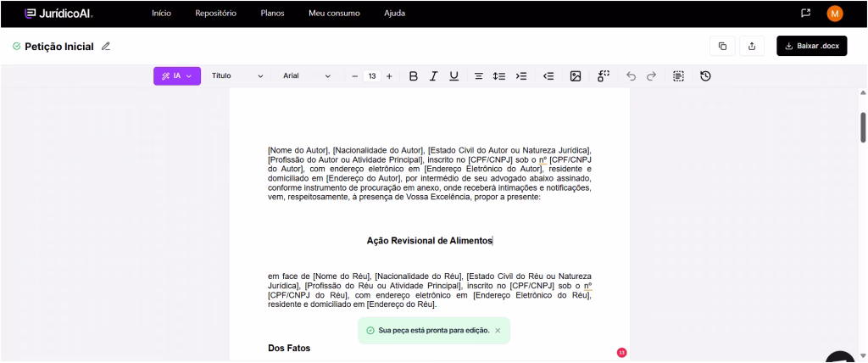The height and width of the screenshot is (363, 868).
Task: Expand the Título style dropdown
Action: click(237, 76)
